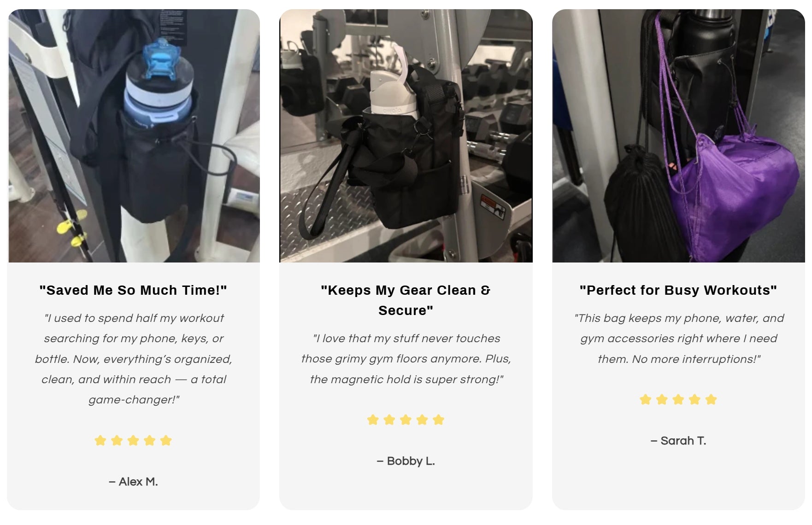Click the "Saved Me So Much Time!" heading
Viewport: 812px width, 525px height.
pos(133,290)
